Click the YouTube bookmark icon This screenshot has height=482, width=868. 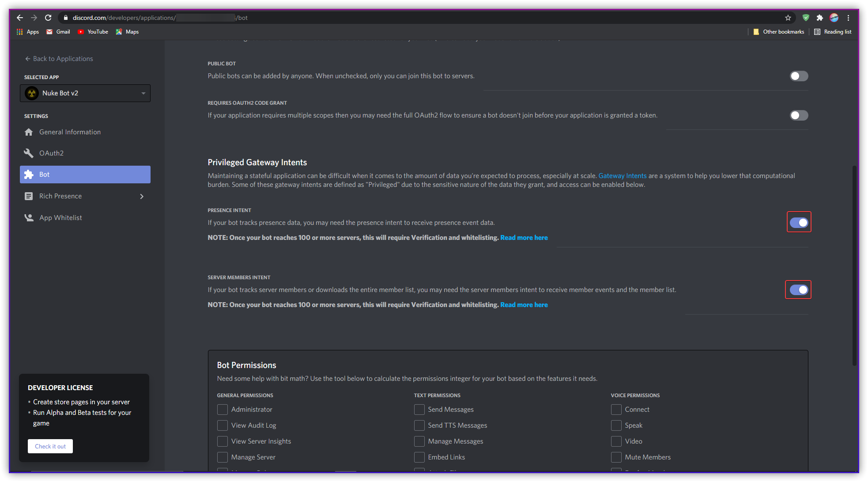click(80, 31)
